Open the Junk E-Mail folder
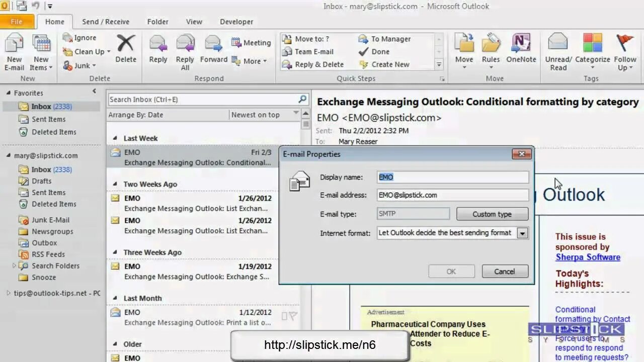The height and width of the screenshot is (362, 644). coord(50,220)
